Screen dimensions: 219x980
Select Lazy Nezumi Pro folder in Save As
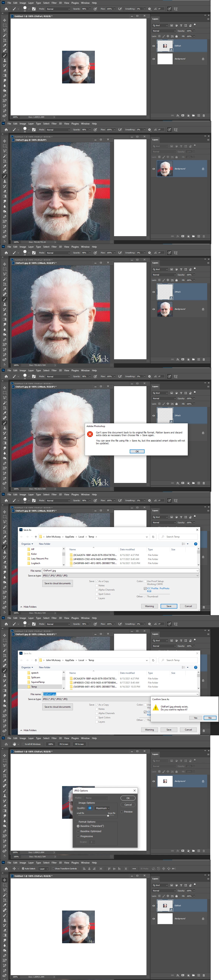[x=40, y=558]
